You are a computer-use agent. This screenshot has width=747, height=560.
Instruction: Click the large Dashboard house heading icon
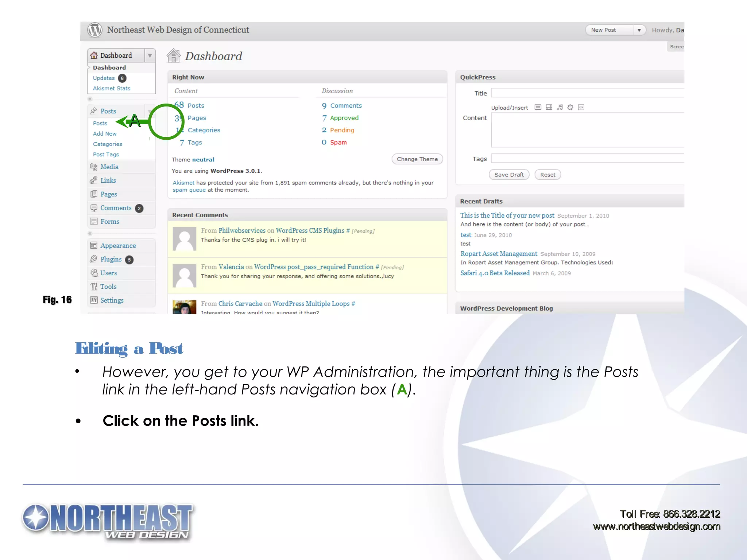click(174, 56)
